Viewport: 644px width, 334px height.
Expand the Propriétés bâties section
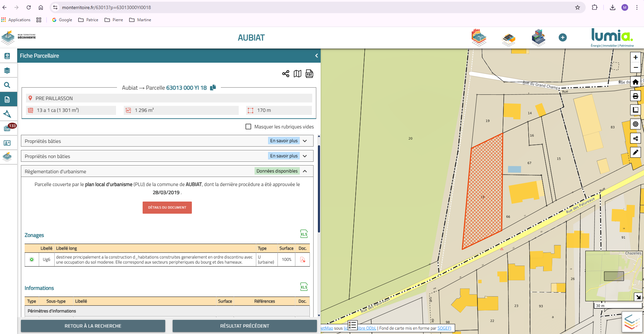(x=305, y=141)
